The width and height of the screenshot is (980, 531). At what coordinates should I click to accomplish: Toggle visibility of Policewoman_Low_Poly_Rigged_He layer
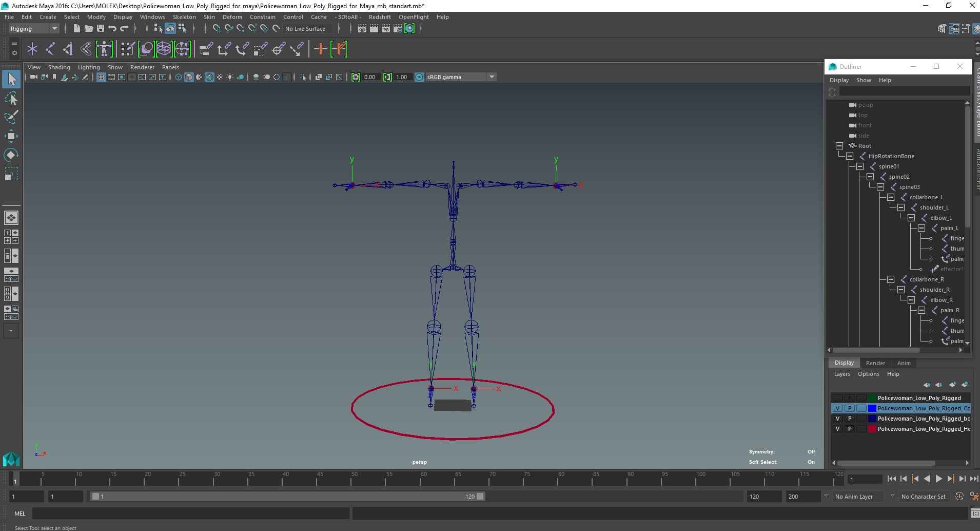point(837,429)
